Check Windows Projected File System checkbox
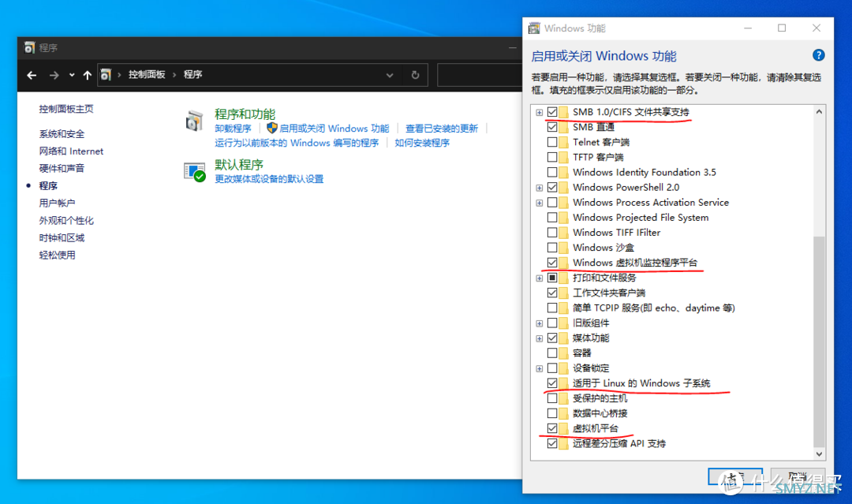This screenshot has width=852, height=504. point(552,217)
